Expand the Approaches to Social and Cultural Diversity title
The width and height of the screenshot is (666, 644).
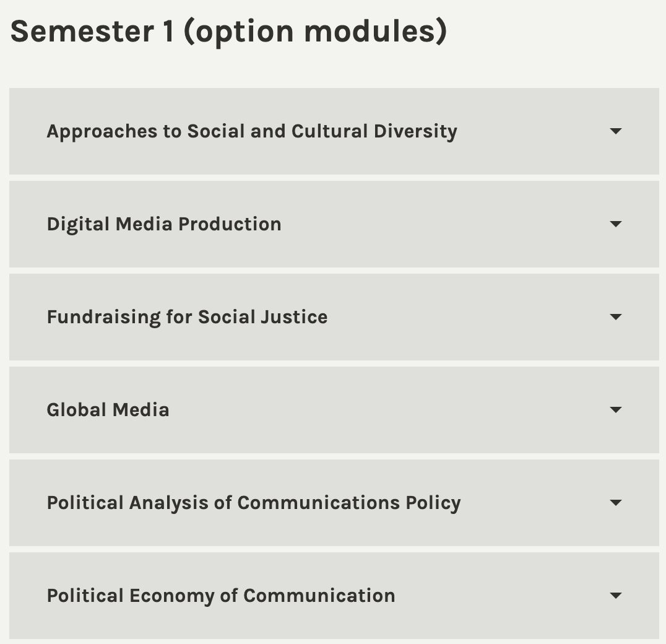tap(252, 131)
